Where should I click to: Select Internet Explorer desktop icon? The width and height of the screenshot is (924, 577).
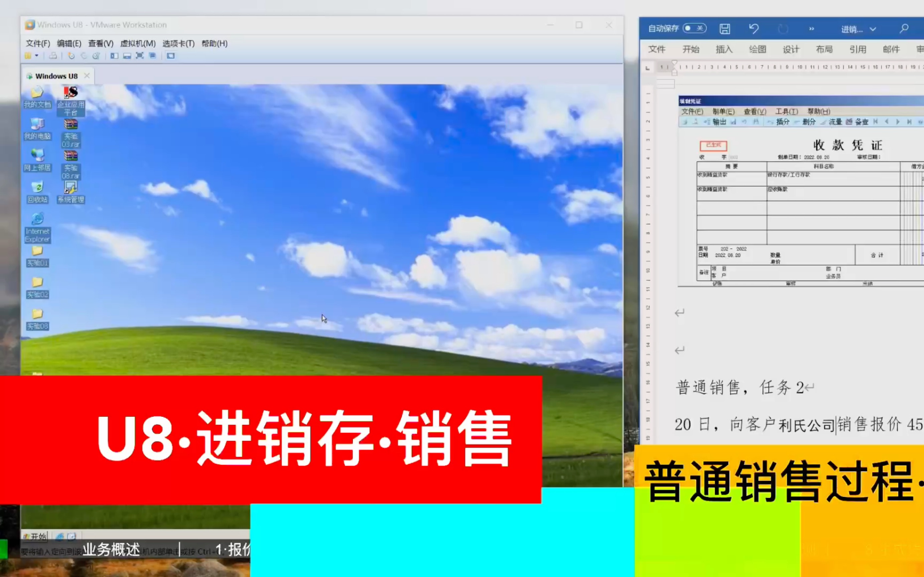click(x=37, y=228)
